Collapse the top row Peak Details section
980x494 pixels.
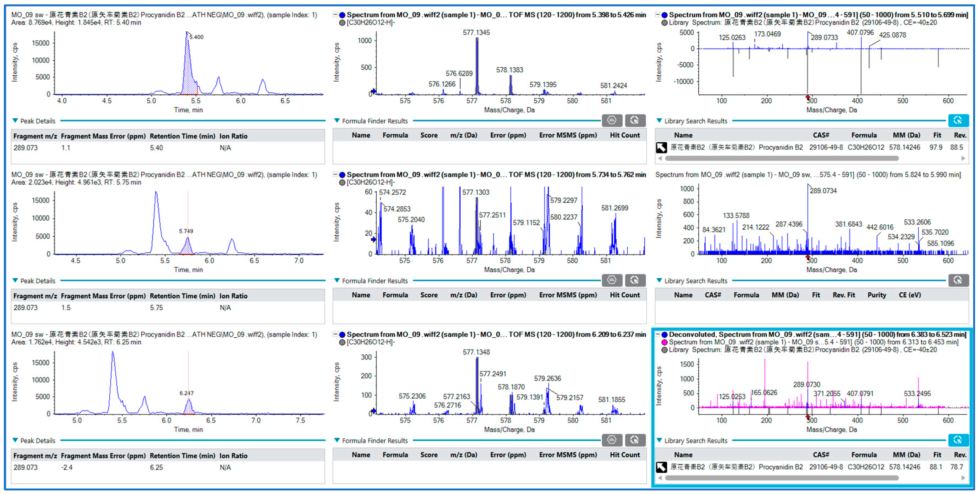(15, 121)
